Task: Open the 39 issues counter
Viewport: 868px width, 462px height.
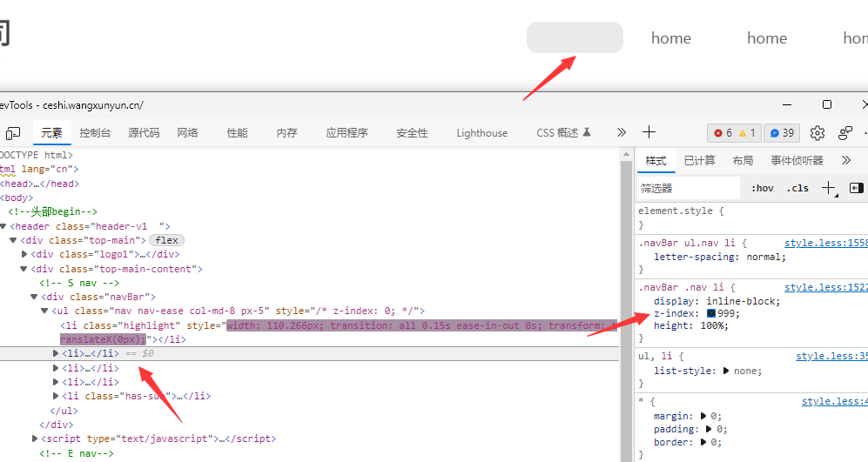Action: [782, 133]
